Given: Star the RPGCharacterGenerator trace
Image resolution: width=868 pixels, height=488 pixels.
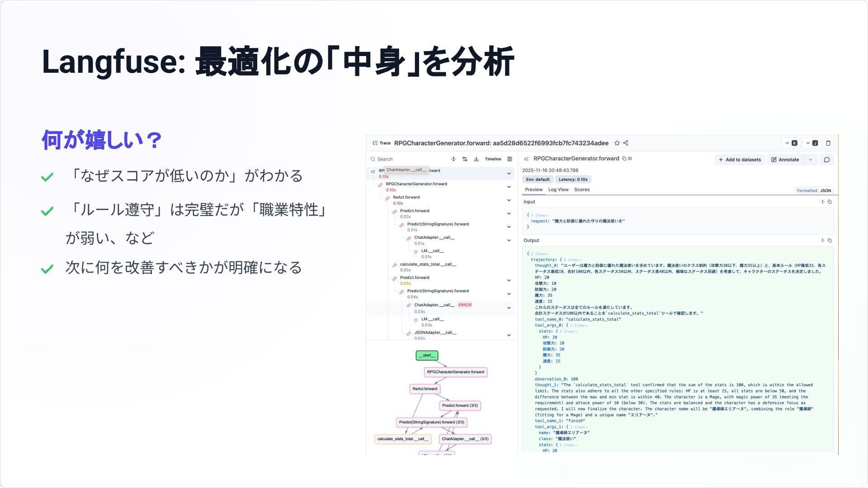Looking at the screenshot, I should (x=617, y=143).
